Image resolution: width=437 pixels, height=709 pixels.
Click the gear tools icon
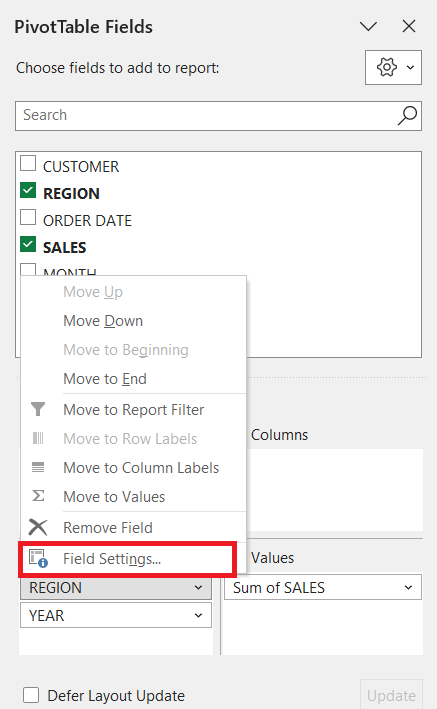coord(387,67)
